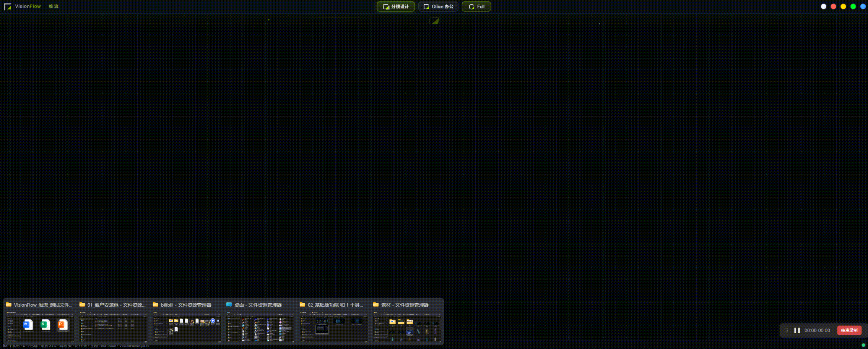Click the VisionFlow logo icon
The height and width of the screenshot is (349, 868).
point(8,6)
